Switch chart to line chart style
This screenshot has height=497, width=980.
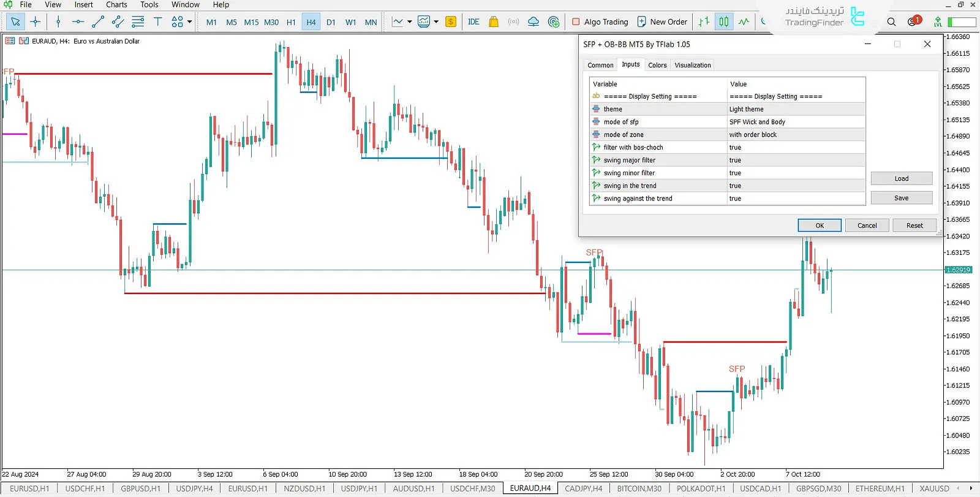tap(744, 22)
